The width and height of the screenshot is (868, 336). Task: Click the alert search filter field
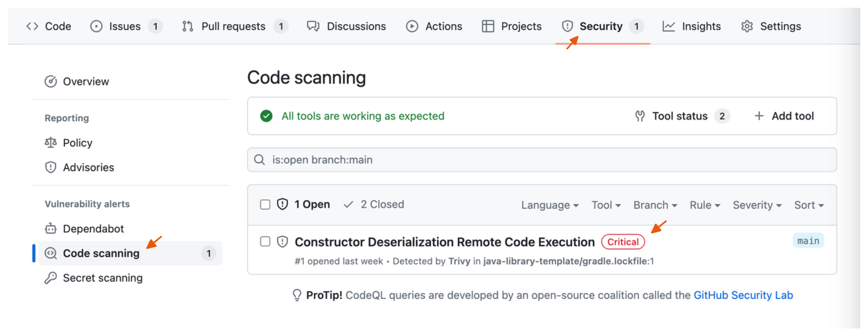(x=542, y=160)
